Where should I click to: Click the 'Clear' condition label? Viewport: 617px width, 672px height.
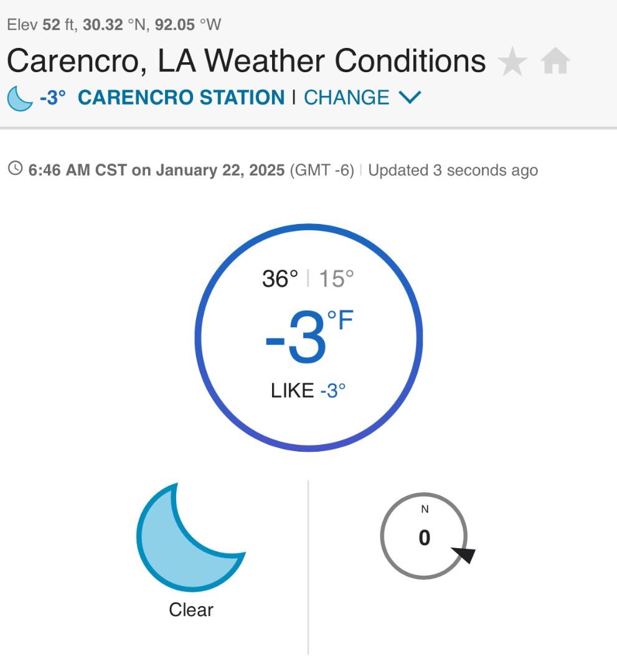pos(191,610)
